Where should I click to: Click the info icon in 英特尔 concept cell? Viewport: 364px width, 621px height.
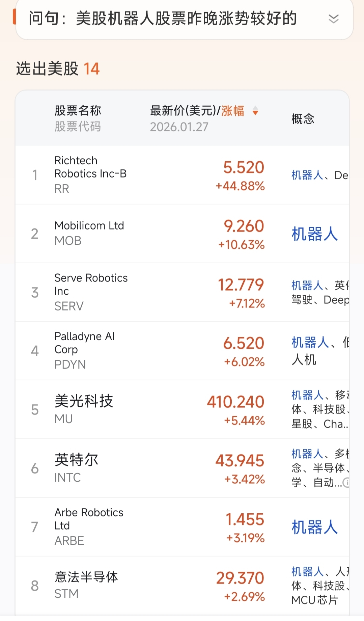point(346,483)
